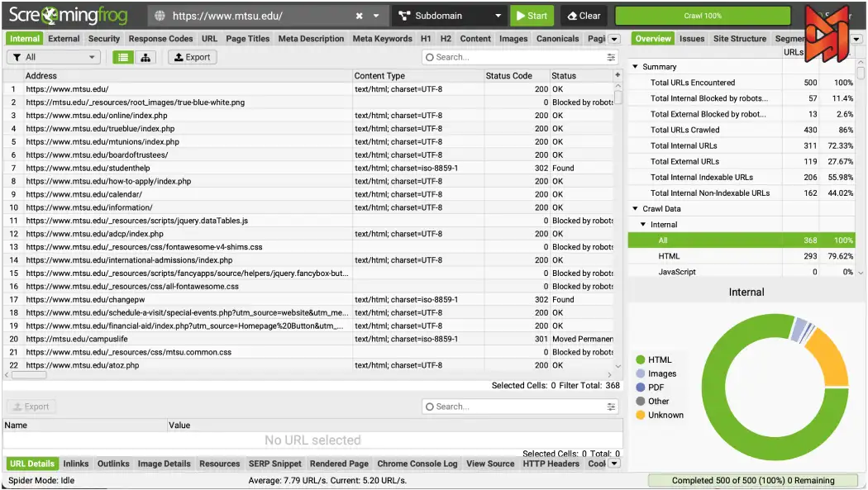868x490 pixels.
Task: Click the Screaming Frog logo
Action: click(68, 16)
